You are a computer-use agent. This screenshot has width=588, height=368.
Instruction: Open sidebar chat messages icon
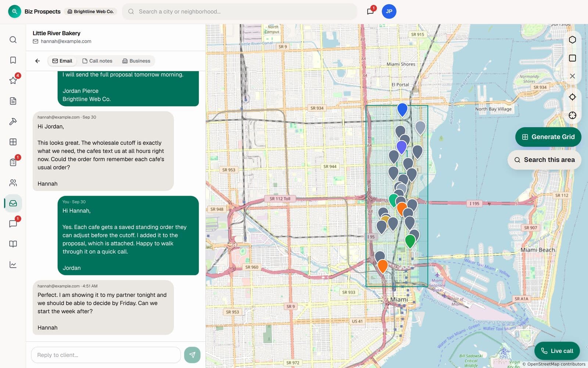click(13, 223)
